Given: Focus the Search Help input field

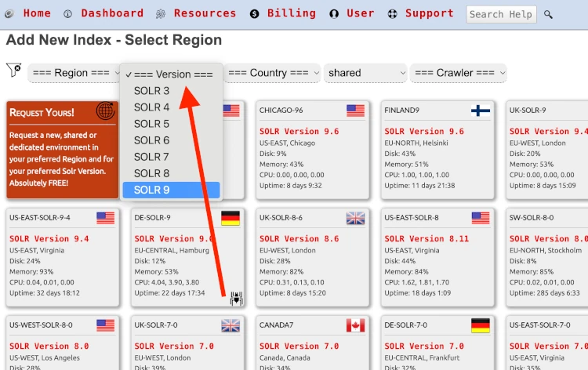Looking at the screenshot, I should tap(501, 14).
